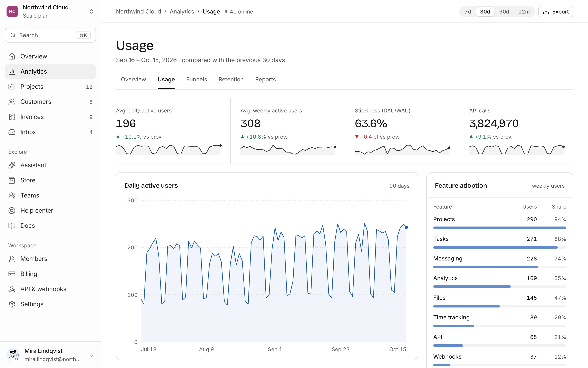Click the latest point on Daily active users chart

click(406, 227)
